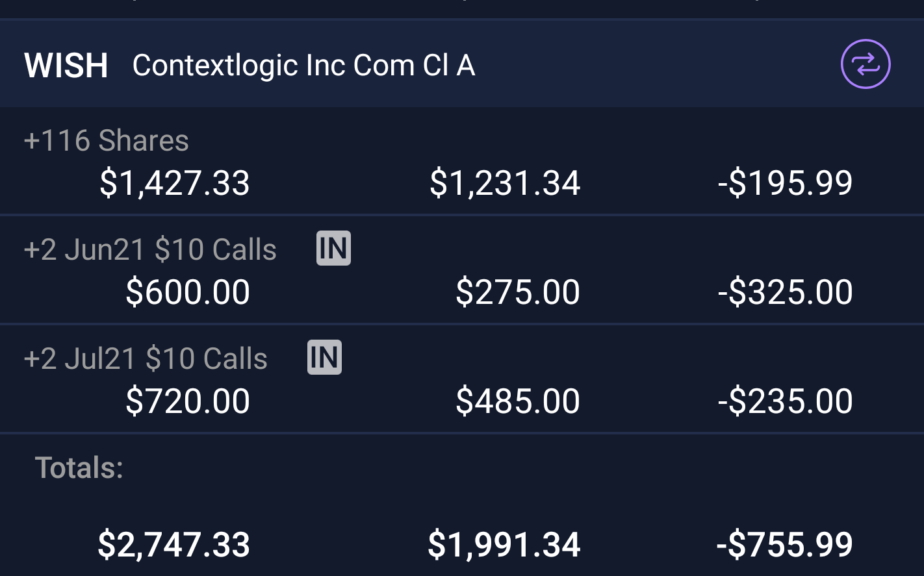Tap the $2,747.33 total cost value
Screen dimensions: 924x576
[x=174, y=544]
